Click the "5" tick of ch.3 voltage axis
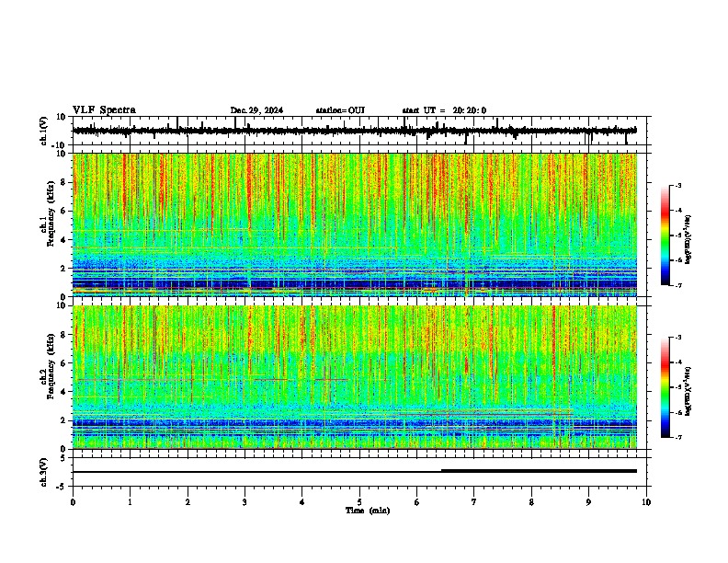Viewport: 728px width, 563px height. pyautogui.click(x=64, y=457)
